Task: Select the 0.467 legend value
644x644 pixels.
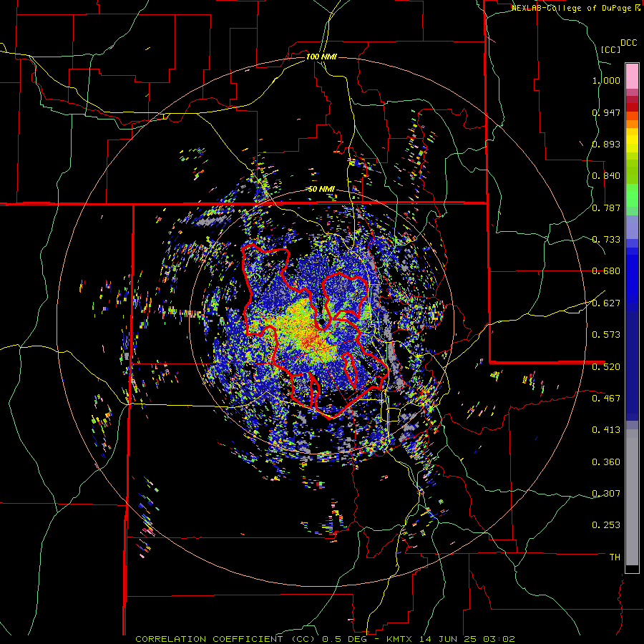Action: [606, 398]
